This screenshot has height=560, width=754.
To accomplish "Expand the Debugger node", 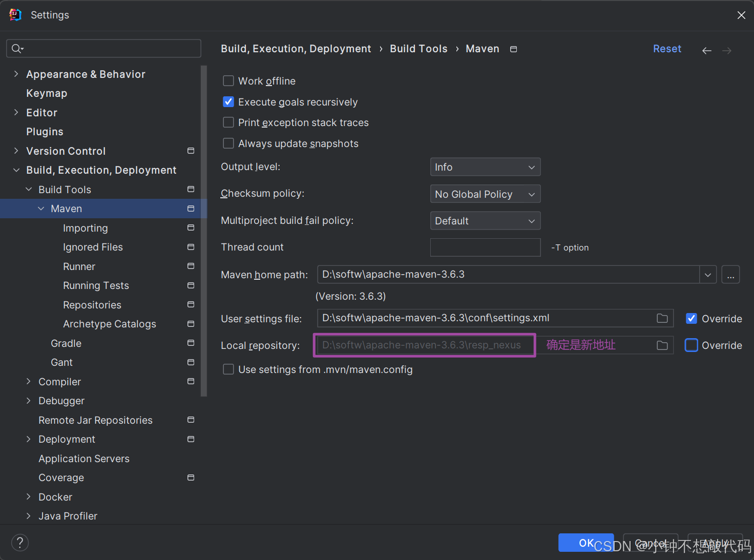I will point(29,401).
